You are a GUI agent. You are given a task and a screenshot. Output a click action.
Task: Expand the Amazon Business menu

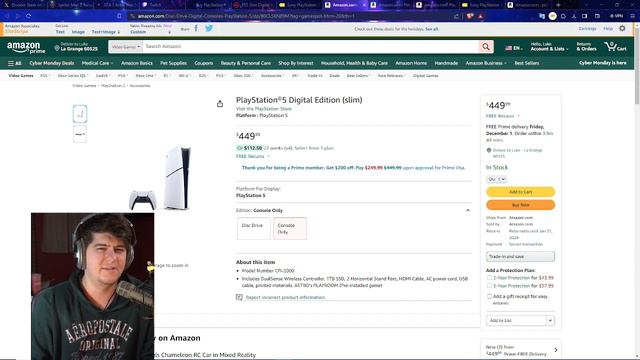486,63
